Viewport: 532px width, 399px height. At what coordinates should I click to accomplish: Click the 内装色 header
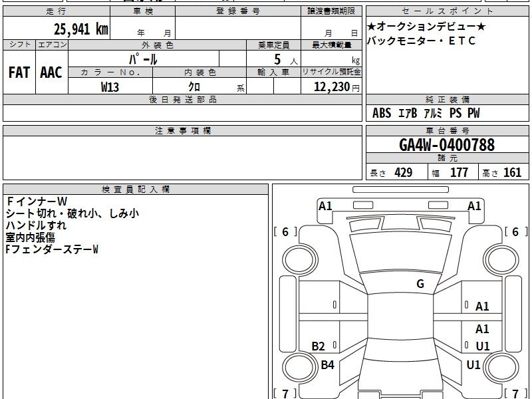[200, 72]
